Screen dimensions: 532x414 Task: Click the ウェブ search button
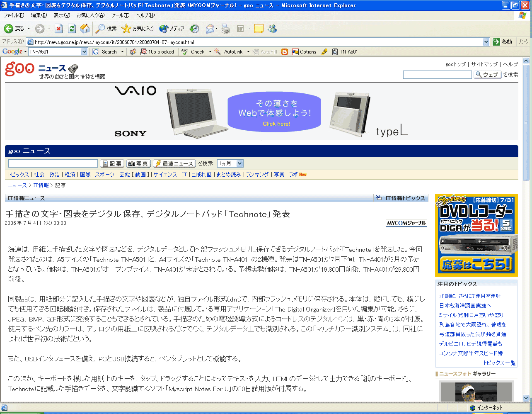pos(487,75)
